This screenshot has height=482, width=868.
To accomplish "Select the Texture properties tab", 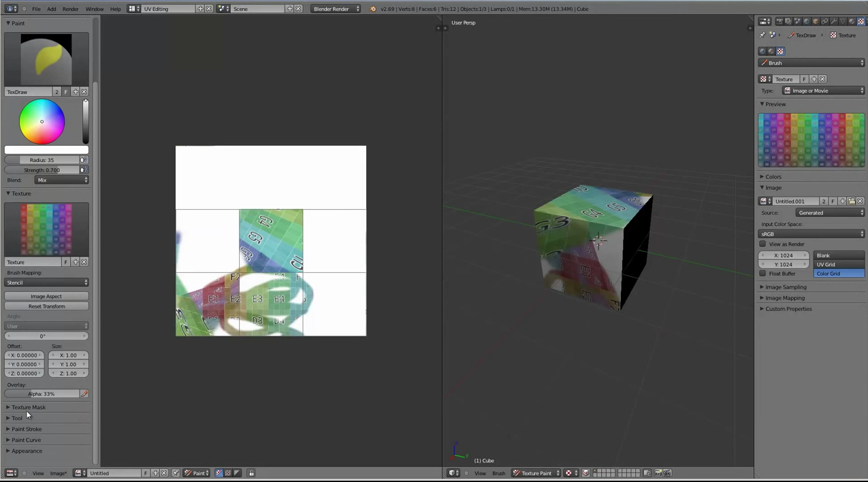I will [x=861, y=21].
